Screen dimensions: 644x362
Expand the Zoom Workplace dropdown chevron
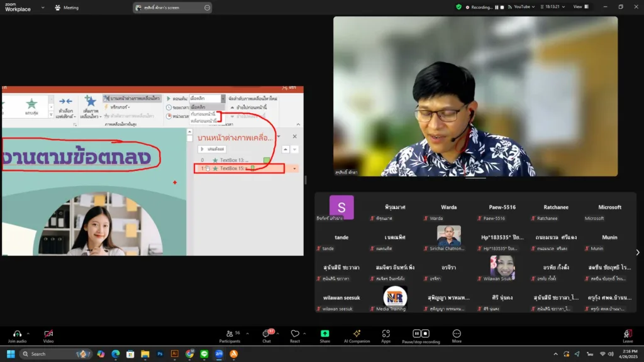click(x=43, y=8)
